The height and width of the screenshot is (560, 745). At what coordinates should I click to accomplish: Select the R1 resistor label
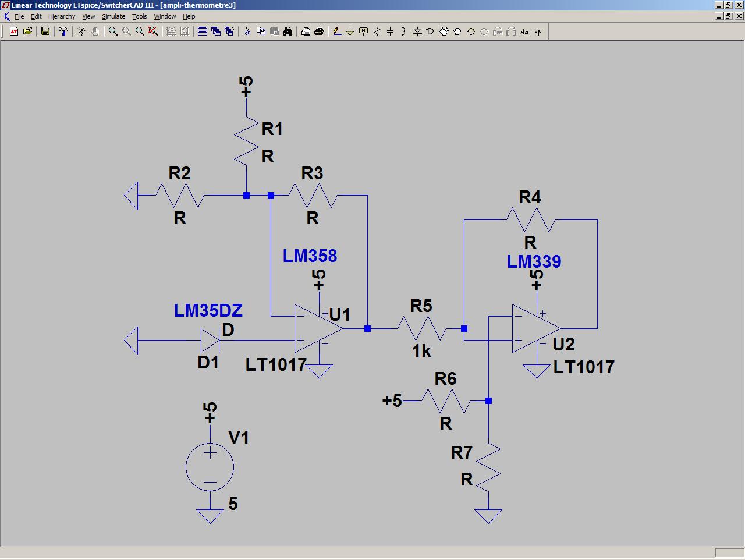coord(272,129)
